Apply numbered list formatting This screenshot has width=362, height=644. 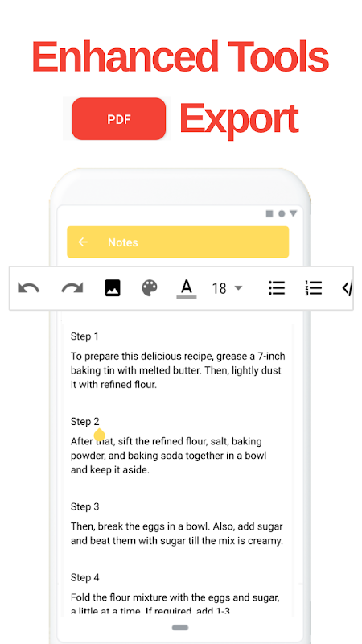click(314, 288)
